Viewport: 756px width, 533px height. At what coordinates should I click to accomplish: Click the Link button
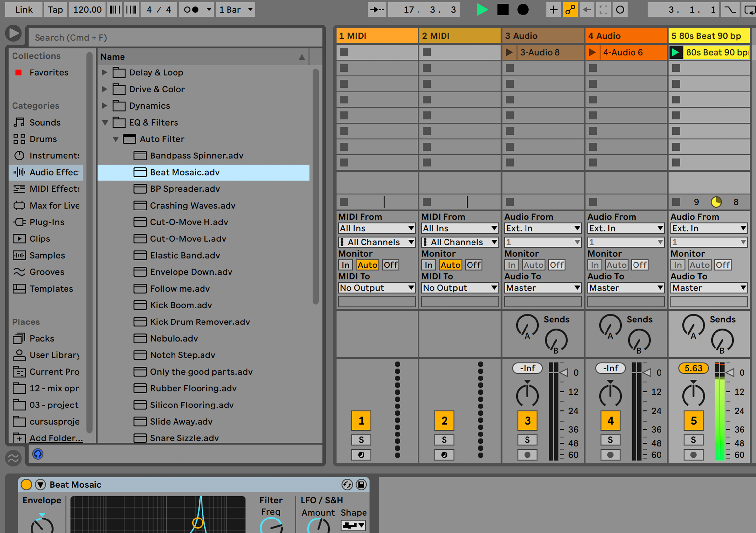pos(24,10)
